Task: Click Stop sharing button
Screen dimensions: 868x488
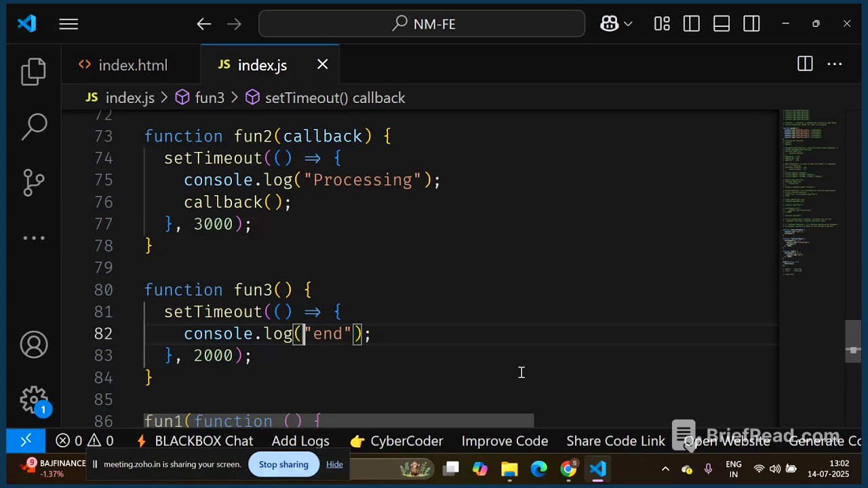Action: 283,464
